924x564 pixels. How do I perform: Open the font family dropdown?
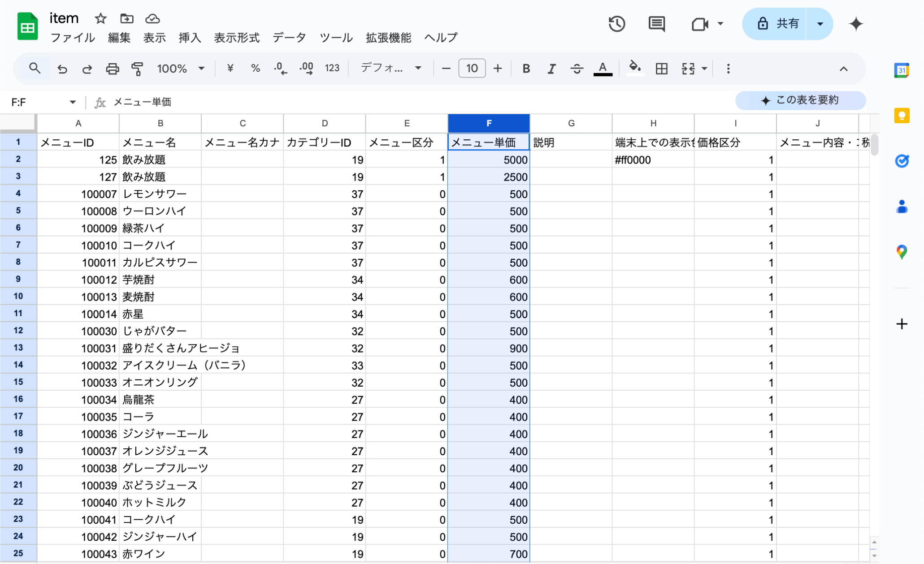(391, 68)
